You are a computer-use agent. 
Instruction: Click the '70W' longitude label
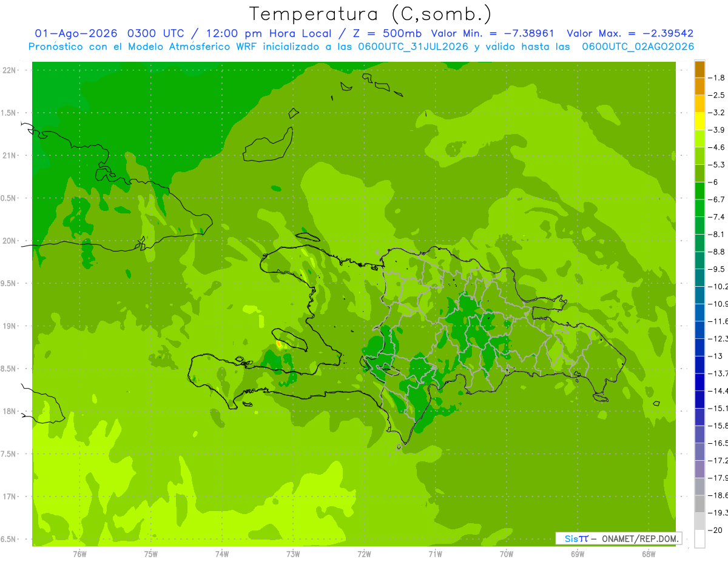pyautogui.click(x=507, y=554)
